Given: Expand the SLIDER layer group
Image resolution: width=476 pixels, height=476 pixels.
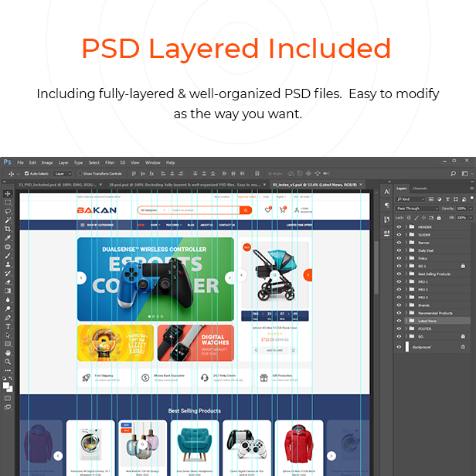Looking at the screenshot, I should [x=406, y=235].
